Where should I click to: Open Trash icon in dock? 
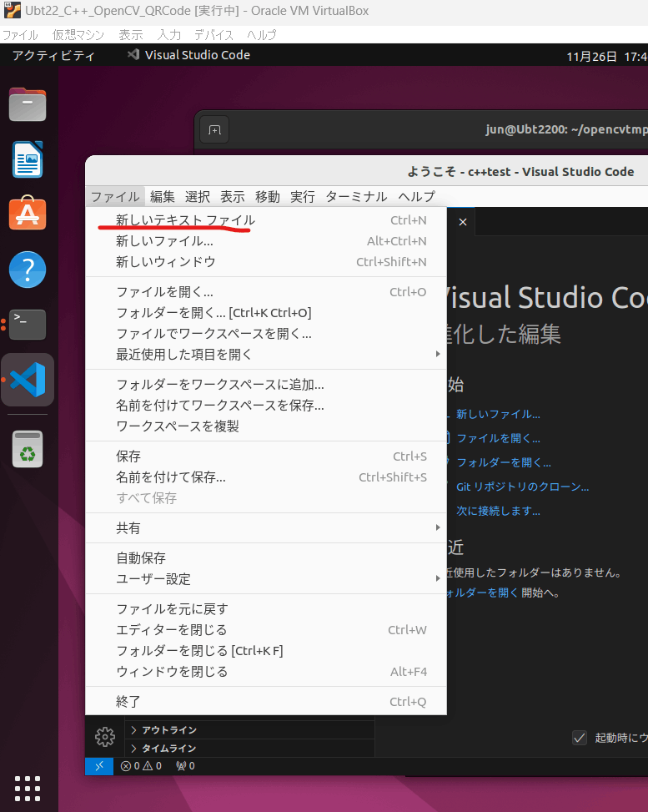(28, 449)
